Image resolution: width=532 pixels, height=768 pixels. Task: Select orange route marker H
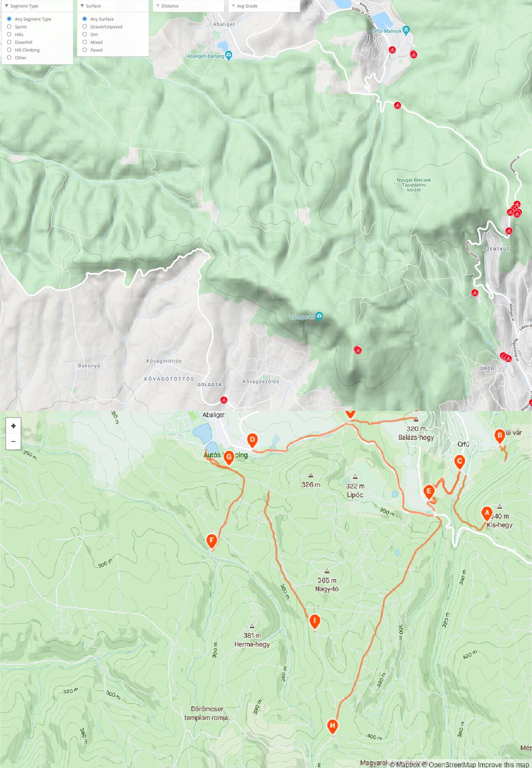332,726
